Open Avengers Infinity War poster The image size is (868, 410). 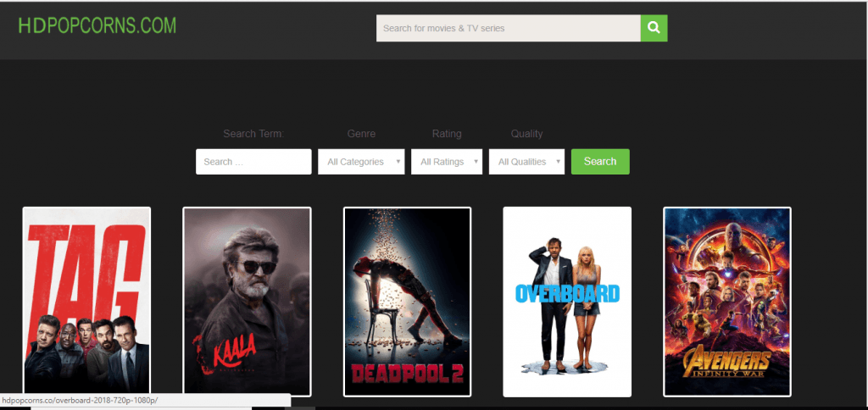726,302
